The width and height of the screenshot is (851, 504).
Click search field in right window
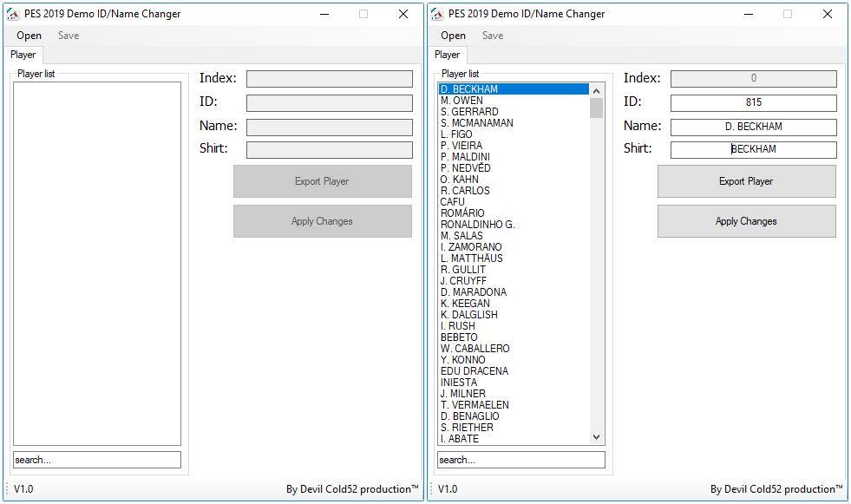[x=521, y=460]
